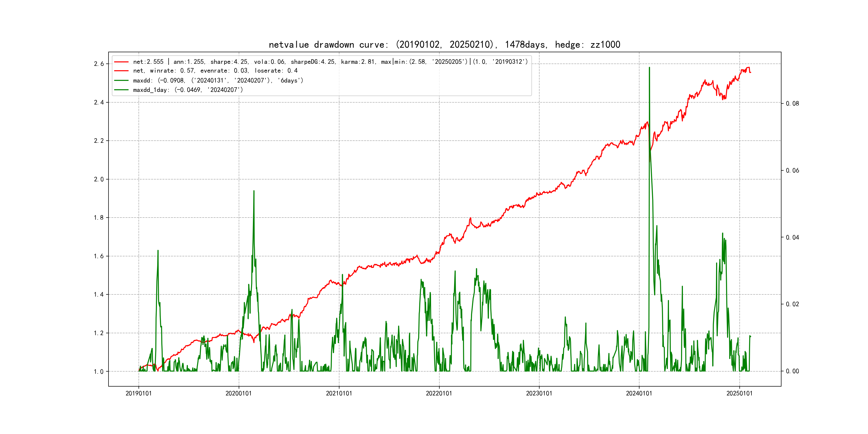Viewport: 868px width, 434px height.
Task: Click the 20240101 x-axis tick label
Action: click(x=639, y=393)
